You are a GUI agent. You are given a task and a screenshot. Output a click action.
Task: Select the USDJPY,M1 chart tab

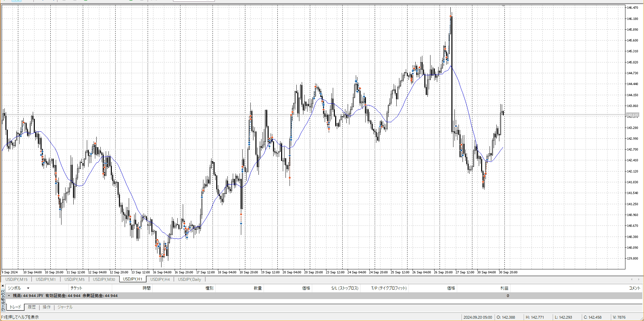[x=46, y=279]
